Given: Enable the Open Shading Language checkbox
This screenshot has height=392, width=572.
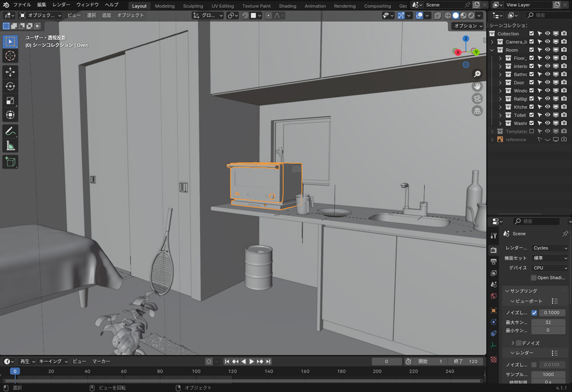Looking at the screenshot, I should coord(534,278).
